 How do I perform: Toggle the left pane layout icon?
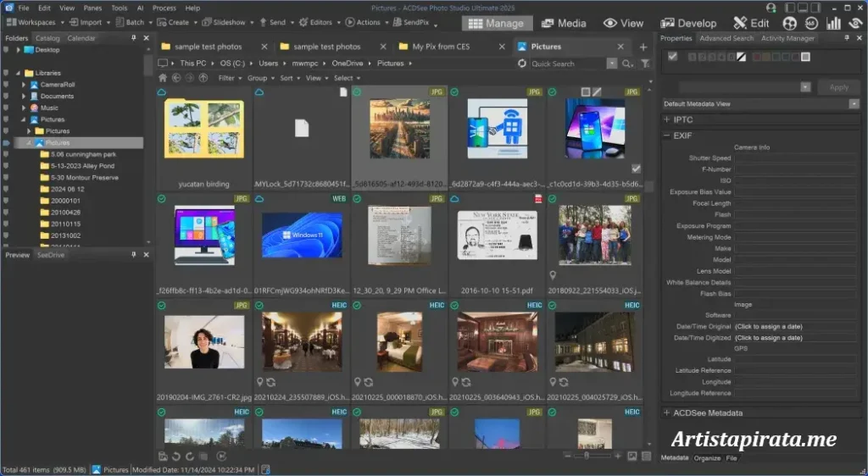790,8
